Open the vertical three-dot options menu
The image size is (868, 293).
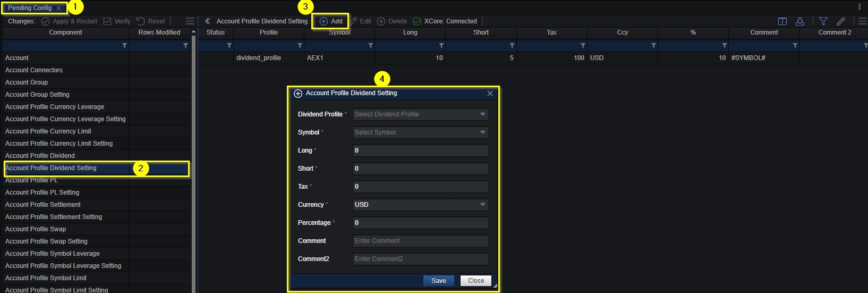(x=860, y=7)
